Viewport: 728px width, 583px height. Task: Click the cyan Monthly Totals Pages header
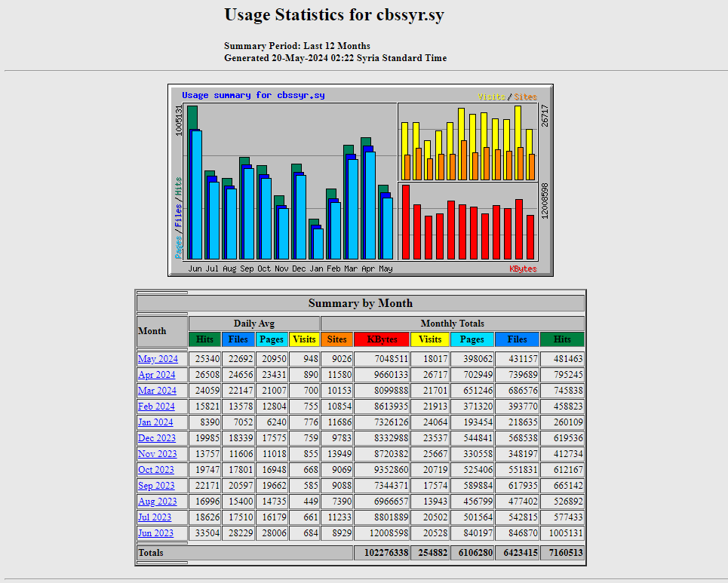pyautogui.click(x=472, y=339)
